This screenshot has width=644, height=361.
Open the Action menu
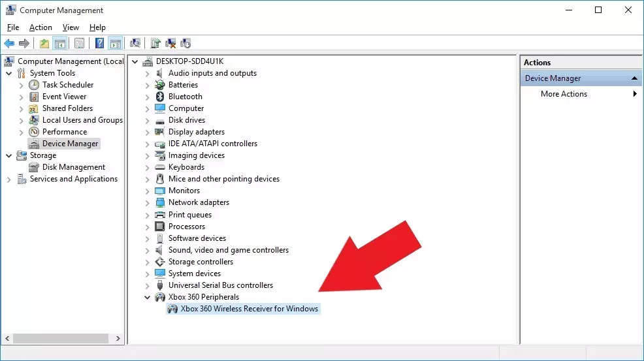pyautogui.click(x=40, y=27)
